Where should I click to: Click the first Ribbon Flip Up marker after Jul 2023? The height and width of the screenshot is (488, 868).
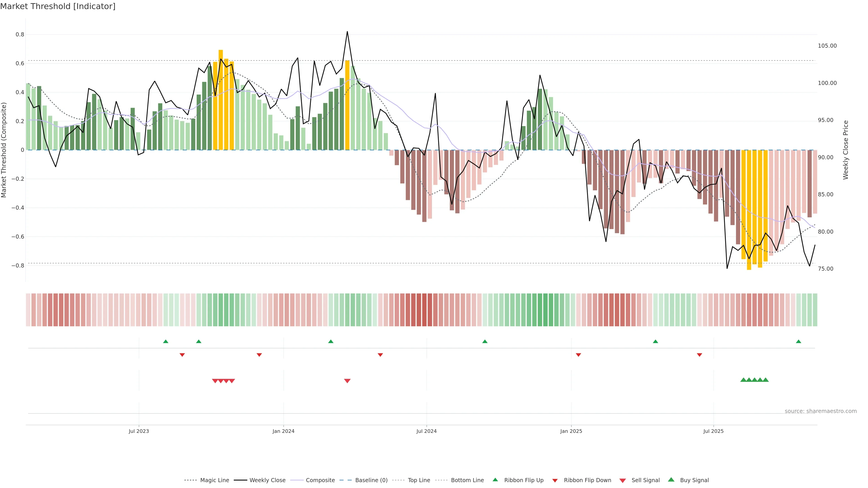click(x=165, y=342)
